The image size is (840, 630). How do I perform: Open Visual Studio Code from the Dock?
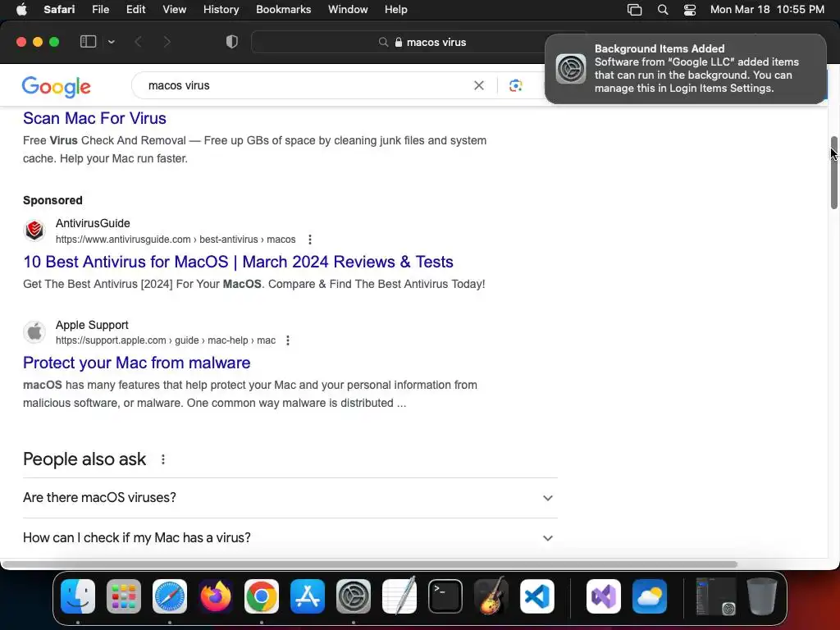536,596
